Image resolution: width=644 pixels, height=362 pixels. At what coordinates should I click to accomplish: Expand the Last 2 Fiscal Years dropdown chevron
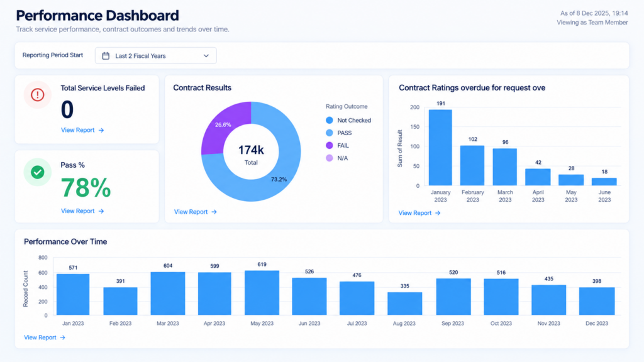(206, 56)
